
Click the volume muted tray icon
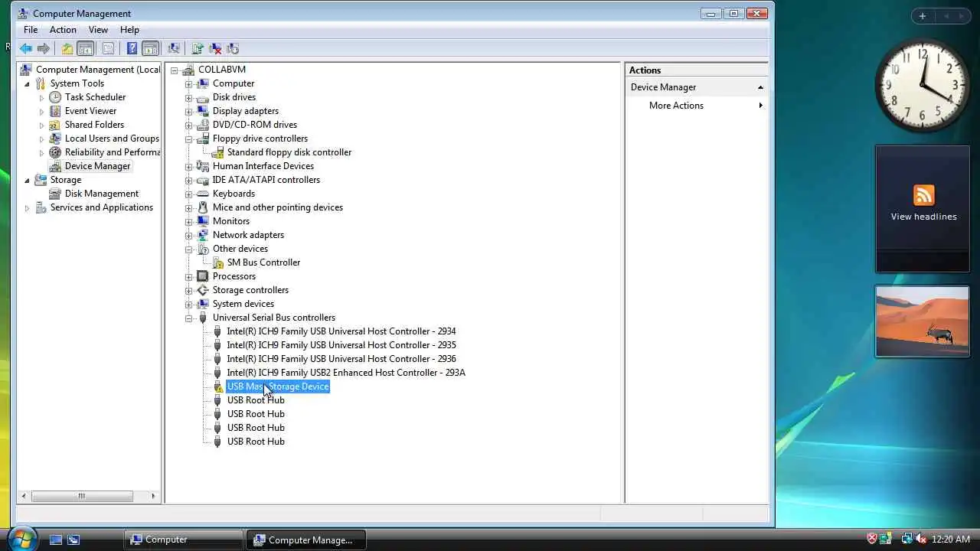point(921,540)
